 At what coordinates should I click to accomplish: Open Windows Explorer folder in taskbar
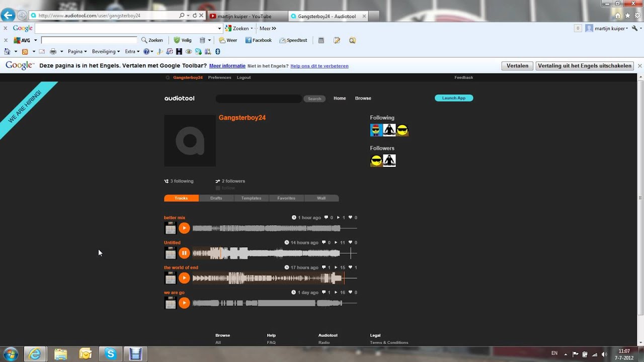pyautogui.click(x=60, y=354)
